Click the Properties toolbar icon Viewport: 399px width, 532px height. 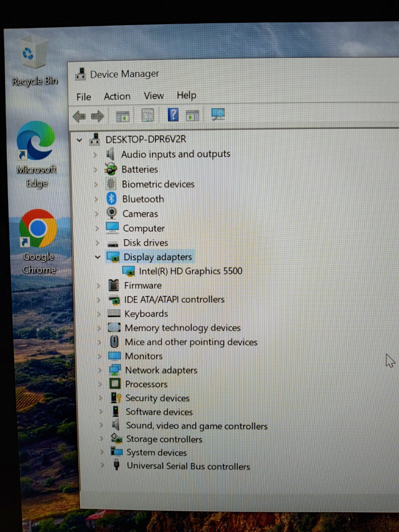[148, 115]
